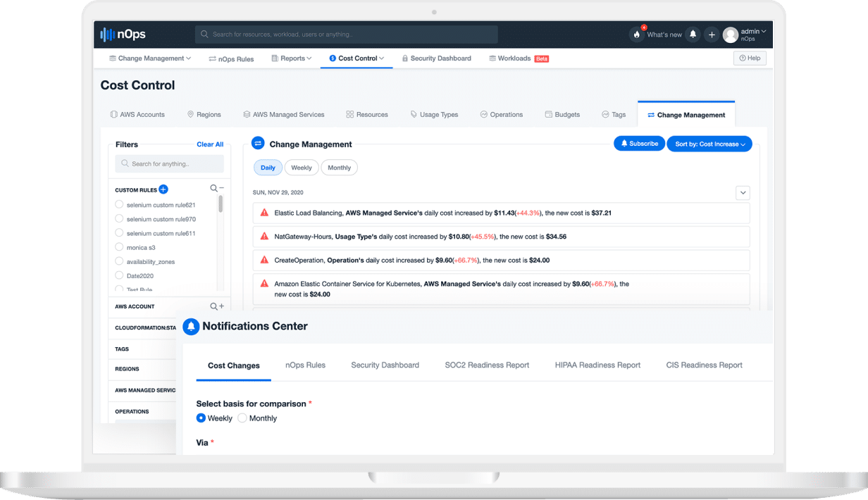The width and height of the screenshot is (868, 500).
Task: Switch to Usage Types tab
Action: pyautogui.click(x=434, y=115)
